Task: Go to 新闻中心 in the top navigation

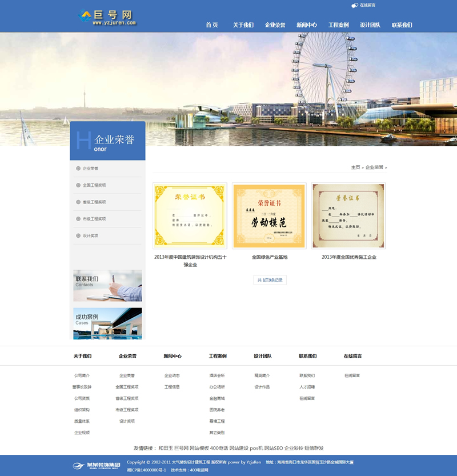Action: (307, 25)
